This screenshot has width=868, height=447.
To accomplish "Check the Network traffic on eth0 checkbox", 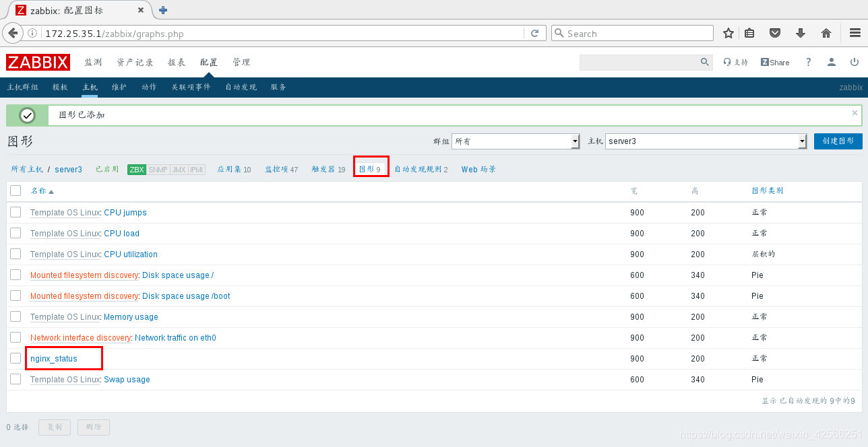I will [x=15, y=337].
